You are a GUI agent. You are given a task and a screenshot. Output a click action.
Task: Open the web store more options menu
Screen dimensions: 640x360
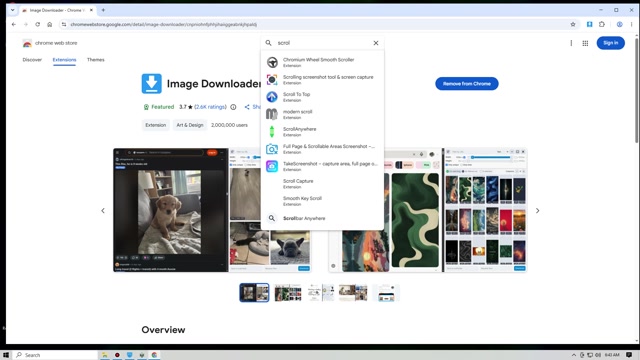[x=571, y=43]
